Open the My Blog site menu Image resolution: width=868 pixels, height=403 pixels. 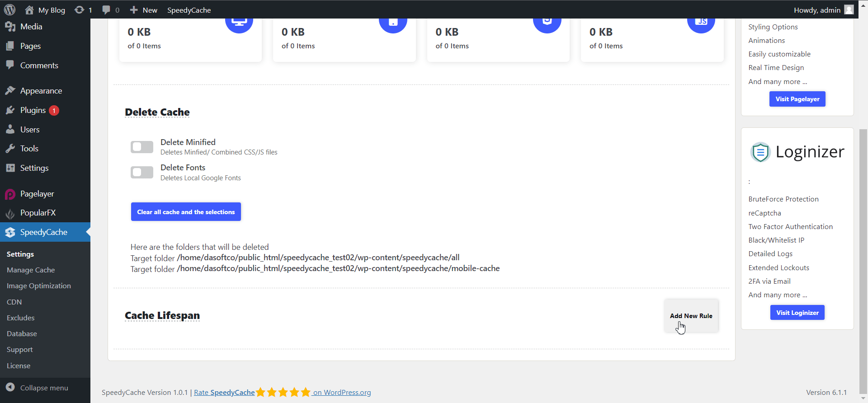click(x=45, y=10)
